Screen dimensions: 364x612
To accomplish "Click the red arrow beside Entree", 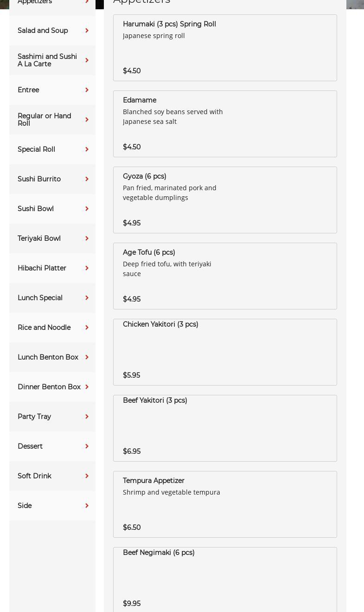I will coord(87,90).
